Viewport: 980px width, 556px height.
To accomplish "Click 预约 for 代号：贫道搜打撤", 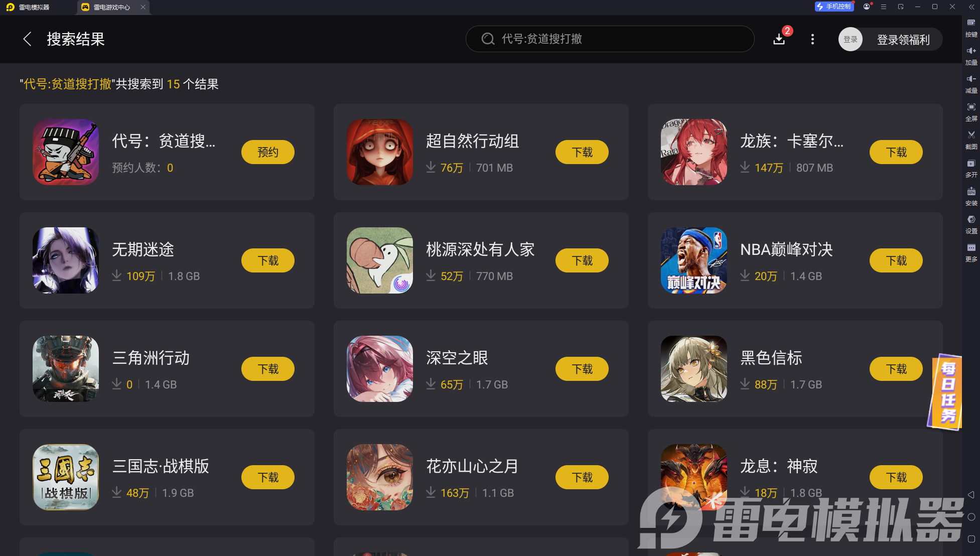I will pyautogui.click(x=268, y=152).
